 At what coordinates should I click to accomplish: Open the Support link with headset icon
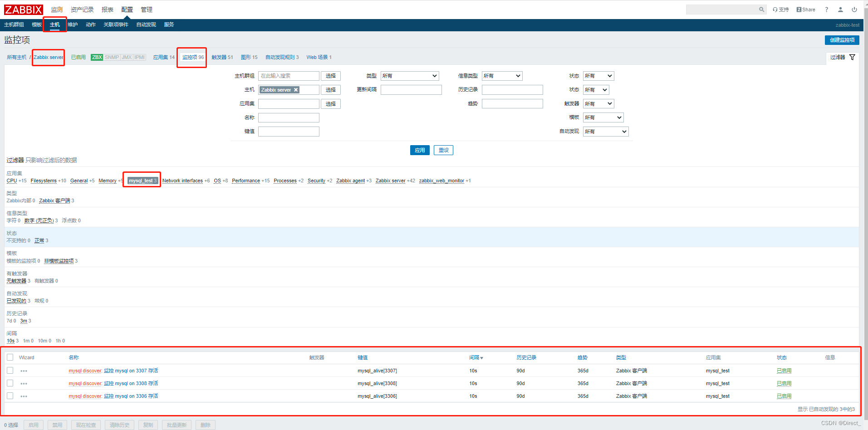point(781,10)
